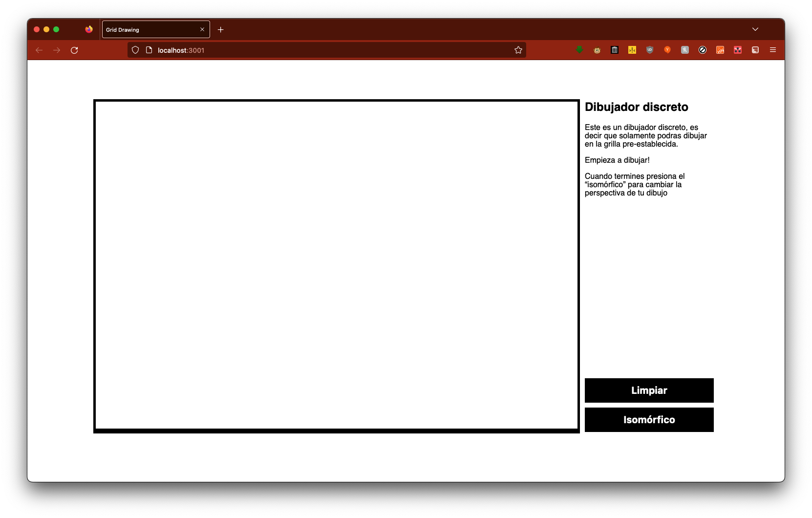Select the Grid Drawing tab
The height and width of the screenshot is (518, 812).
click(x=147, y=29)
